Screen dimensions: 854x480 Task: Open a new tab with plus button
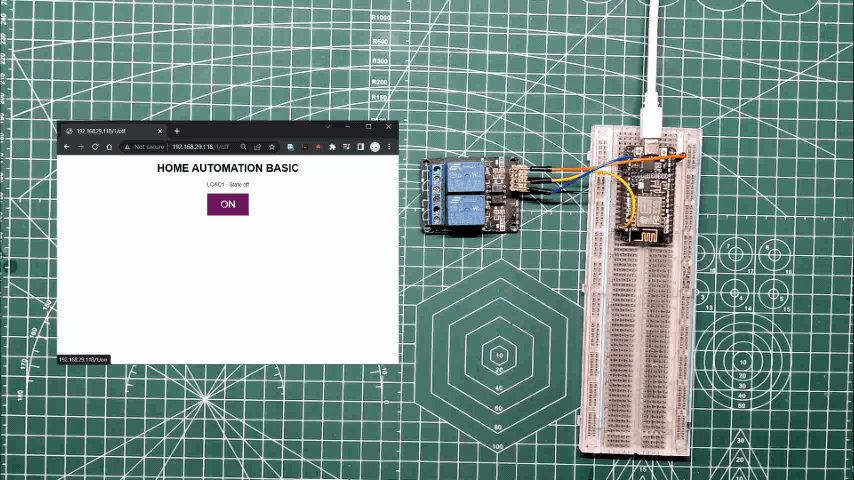pos(176,131)
